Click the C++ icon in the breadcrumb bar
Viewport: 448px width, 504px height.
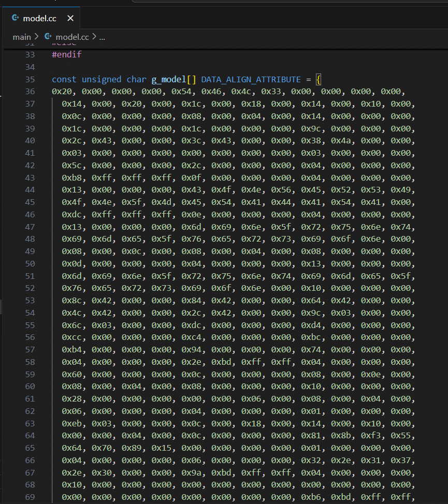pos(49,37)
